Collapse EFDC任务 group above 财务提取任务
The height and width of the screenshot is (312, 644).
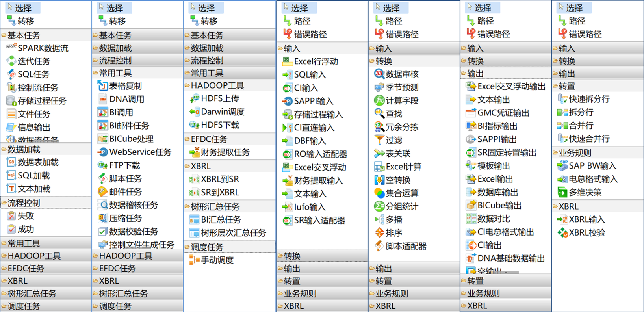pos(209,139)
